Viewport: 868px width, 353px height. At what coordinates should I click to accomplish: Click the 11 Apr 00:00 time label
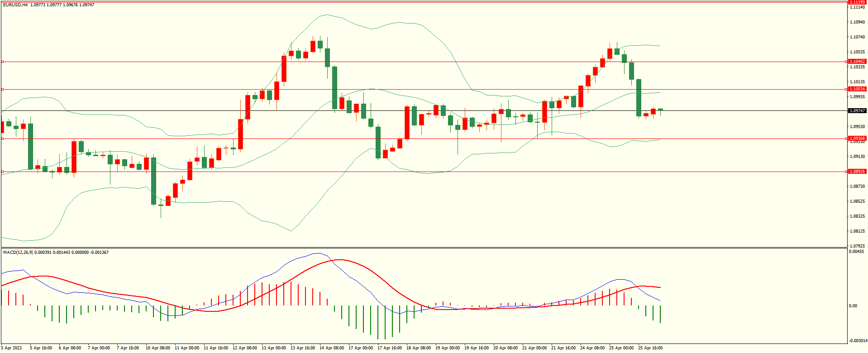(187, 348)
